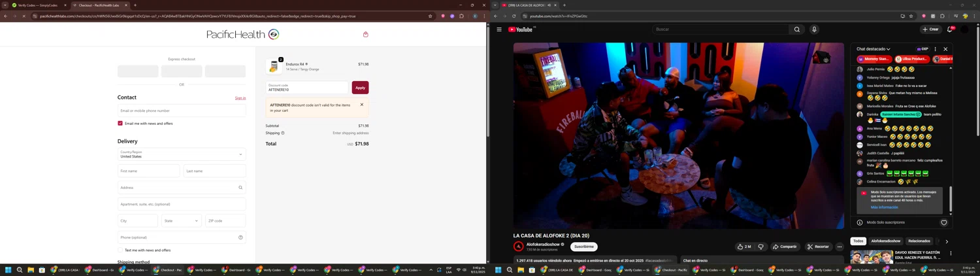Screen dimensions: 980x276
Task: Switch to the Verify Codes SimplyCodes tab
Action: click(39, 5)
